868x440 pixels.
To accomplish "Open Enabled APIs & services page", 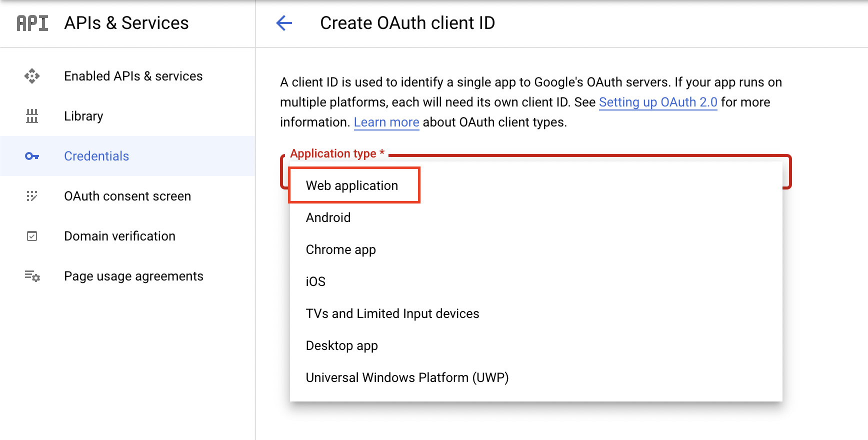I will pos(127,76).
